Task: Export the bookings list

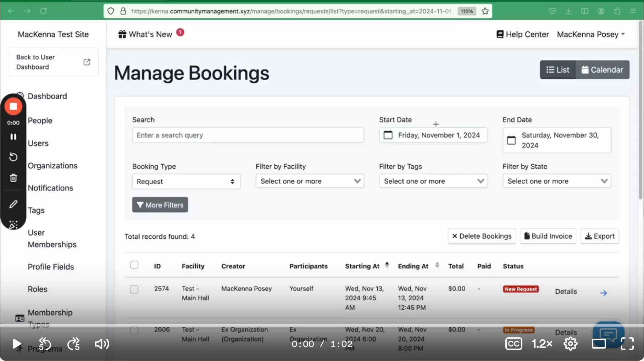Action: [600, 236]
